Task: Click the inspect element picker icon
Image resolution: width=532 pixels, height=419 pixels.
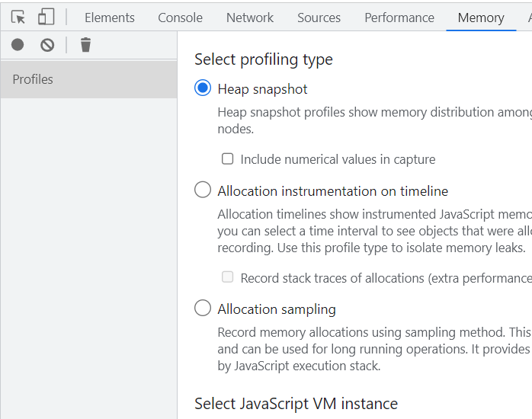Action: click(x=18, y=17)
